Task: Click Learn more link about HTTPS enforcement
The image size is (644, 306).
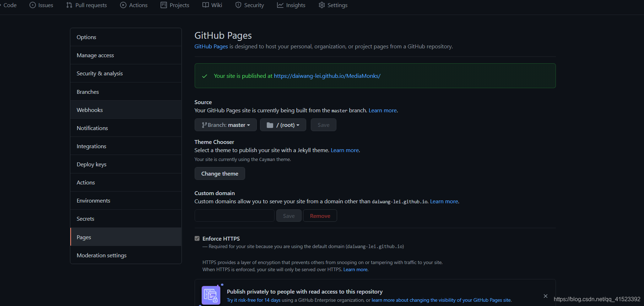Action: [356, 270]
